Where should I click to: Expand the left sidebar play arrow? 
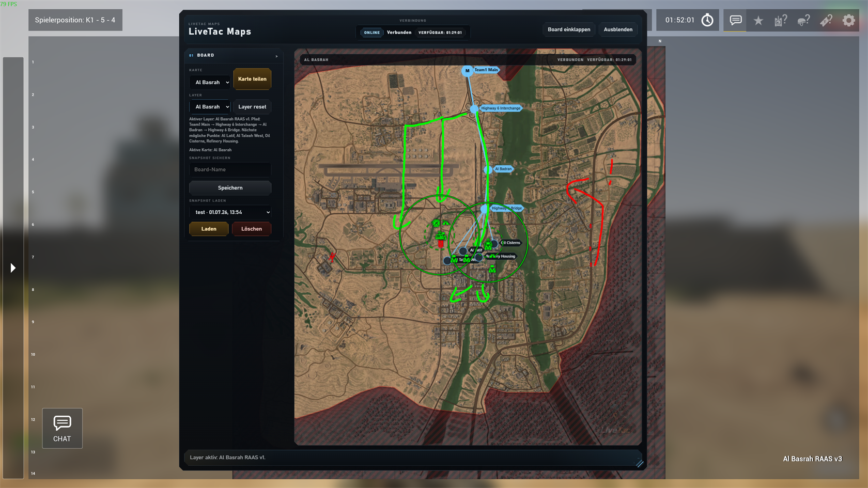[x=13, y=267]
